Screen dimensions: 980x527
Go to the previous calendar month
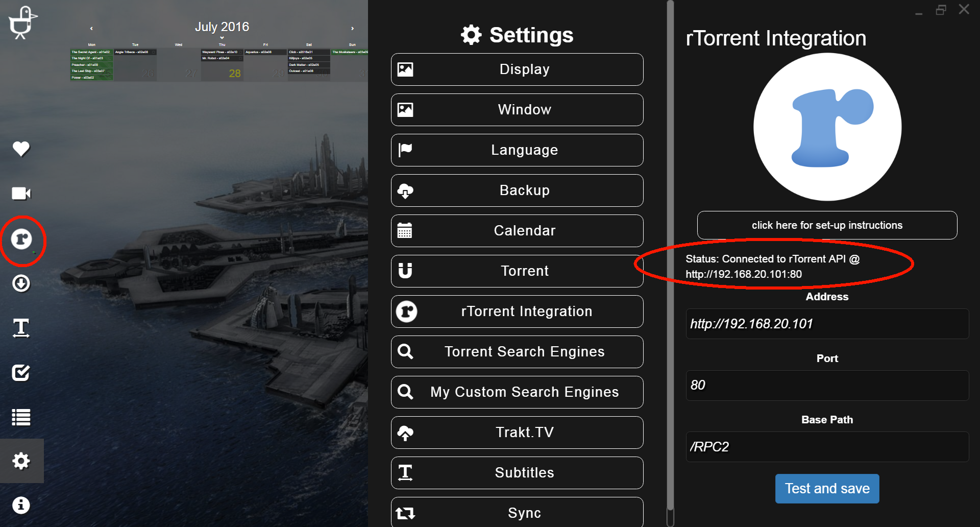91,29
